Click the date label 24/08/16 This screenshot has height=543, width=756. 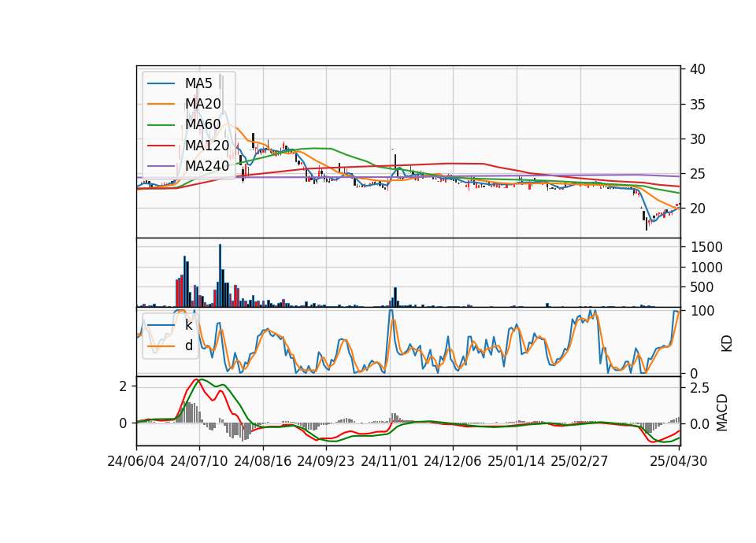pos(263,461)
